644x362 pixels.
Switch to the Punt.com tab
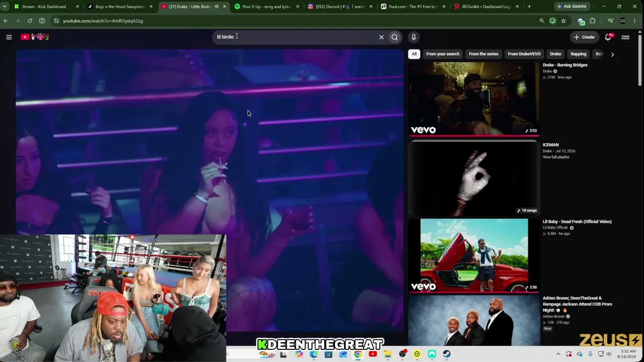pyautogui.click(x=413, y=7)
